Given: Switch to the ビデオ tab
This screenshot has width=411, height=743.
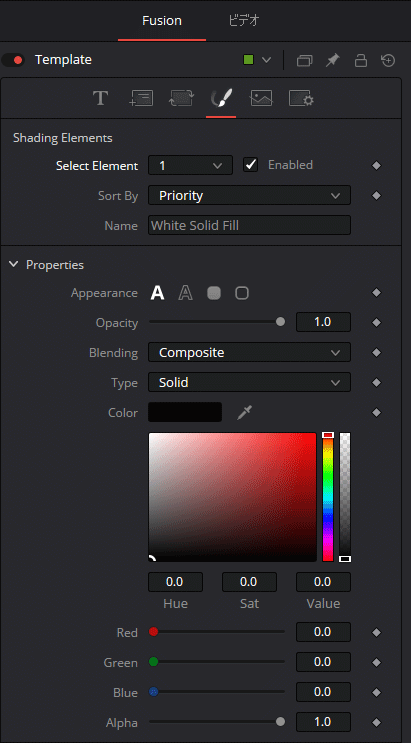Looking at the screenshot, I should [x=244, y=21].
